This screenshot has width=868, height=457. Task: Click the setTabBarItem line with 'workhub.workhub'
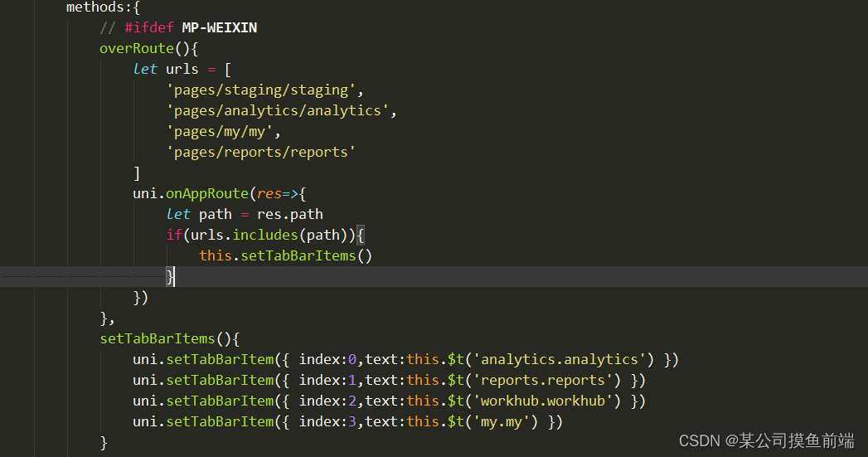[389, 401]
